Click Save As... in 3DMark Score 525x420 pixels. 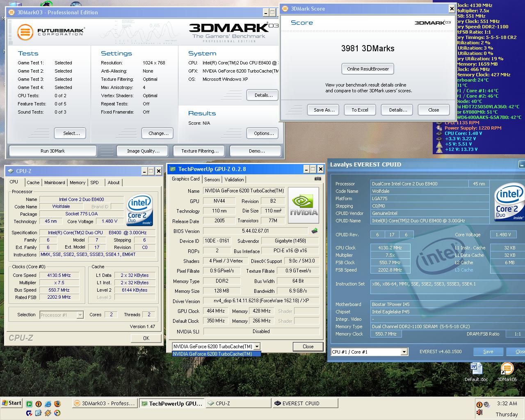click(x=324, y=110)
